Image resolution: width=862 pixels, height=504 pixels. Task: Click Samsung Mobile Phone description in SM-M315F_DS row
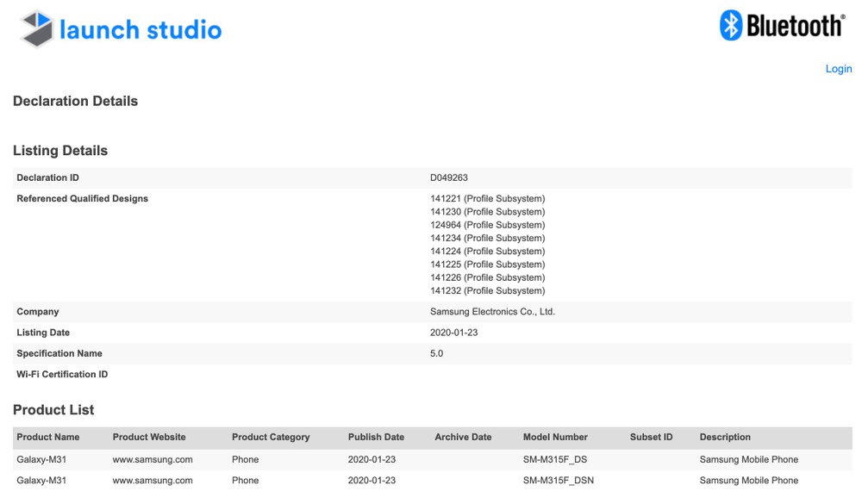(749, 459)
